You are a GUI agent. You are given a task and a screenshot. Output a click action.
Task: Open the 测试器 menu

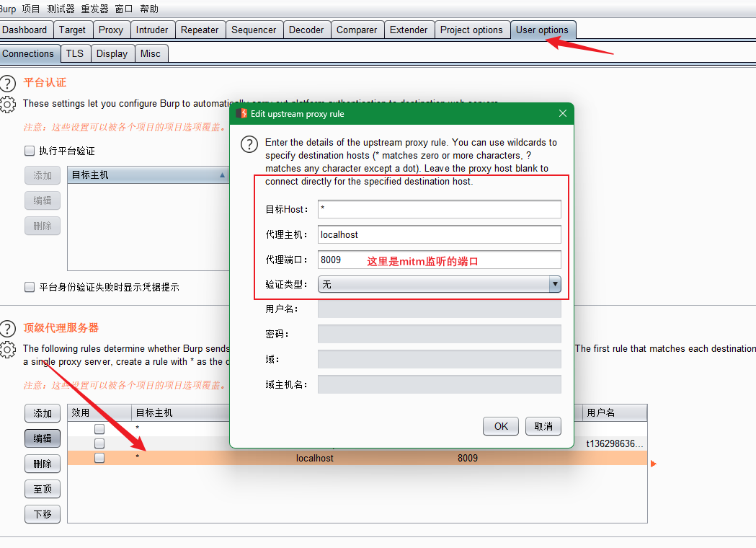pyautogui.click(x=61, y=9)
